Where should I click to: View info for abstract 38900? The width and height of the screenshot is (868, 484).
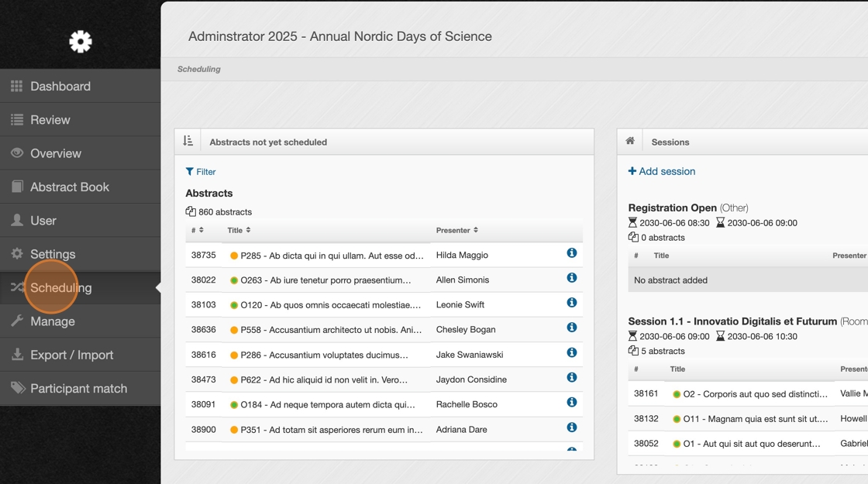click(x=571, y=427)
